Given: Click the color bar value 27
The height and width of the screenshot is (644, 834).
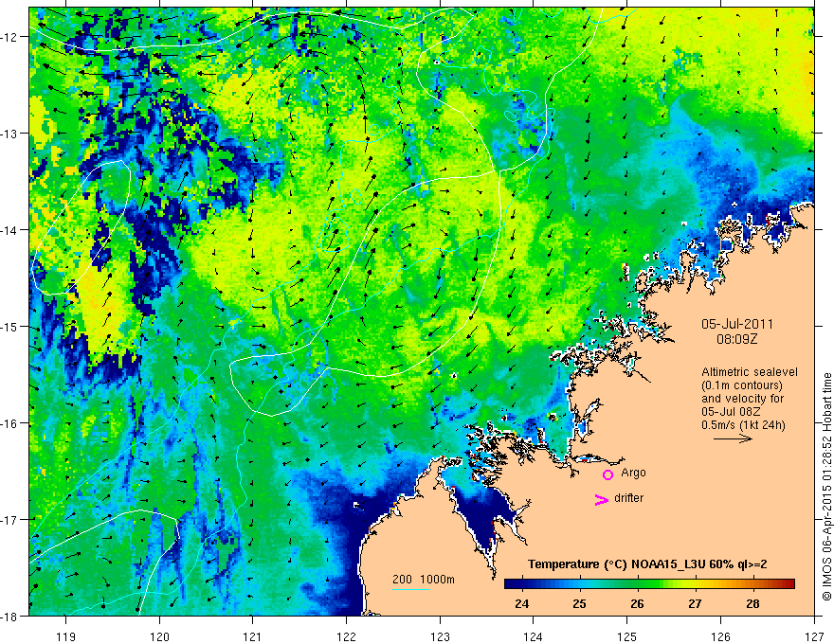Looking at the screenshot, I should (x=695, y=603).
